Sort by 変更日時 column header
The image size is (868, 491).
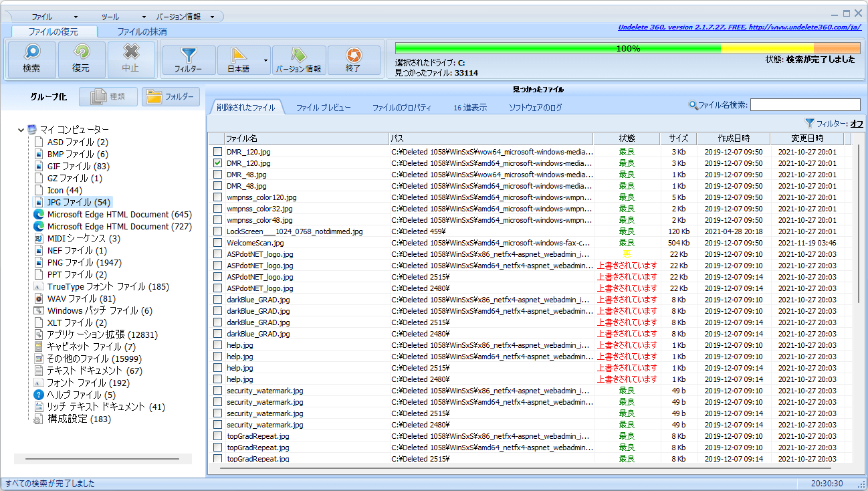click(x=807, y=138)
